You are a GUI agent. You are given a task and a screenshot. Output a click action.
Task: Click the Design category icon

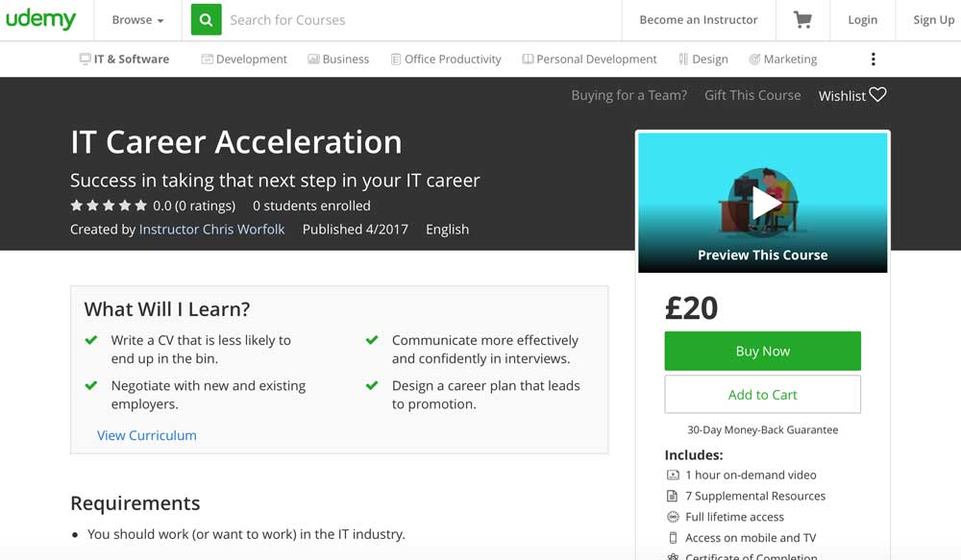(x=682, y=60)
